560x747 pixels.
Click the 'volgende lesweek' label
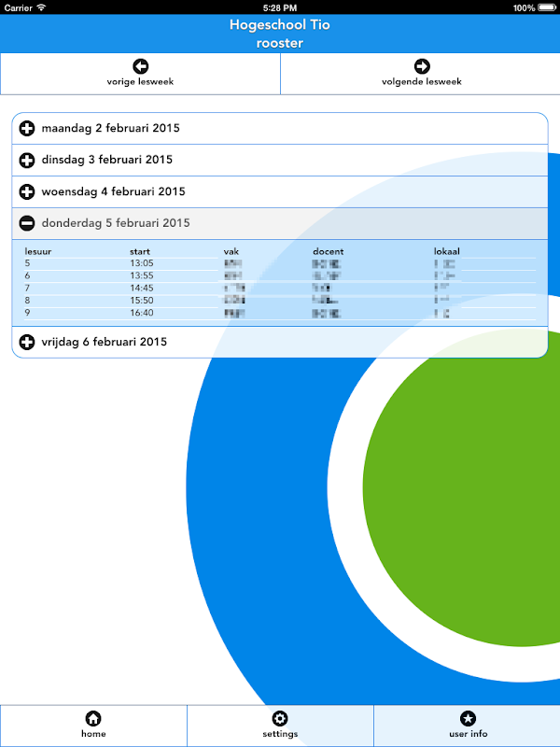422,82
